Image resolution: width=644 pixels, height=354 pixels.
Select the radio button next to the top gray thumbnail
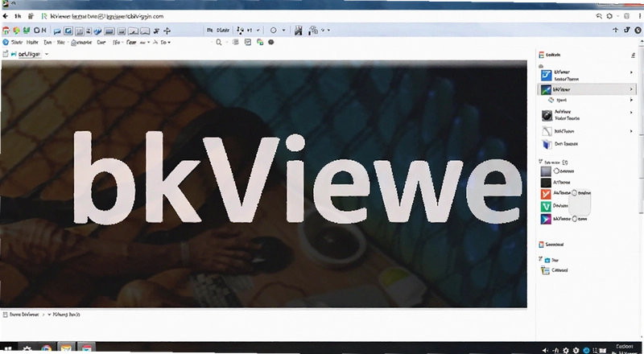(557, 171)
